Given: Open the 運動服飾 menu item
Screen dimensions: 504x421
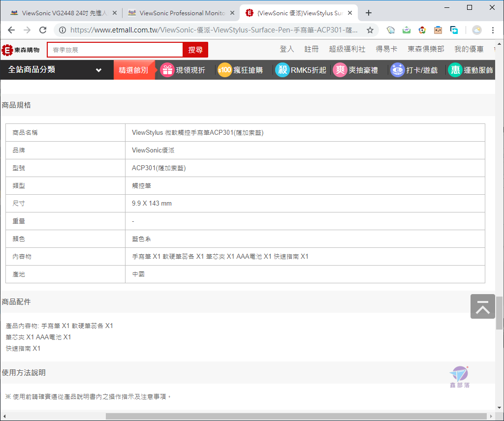Looking at the screenshot, I should coord(471,70).
